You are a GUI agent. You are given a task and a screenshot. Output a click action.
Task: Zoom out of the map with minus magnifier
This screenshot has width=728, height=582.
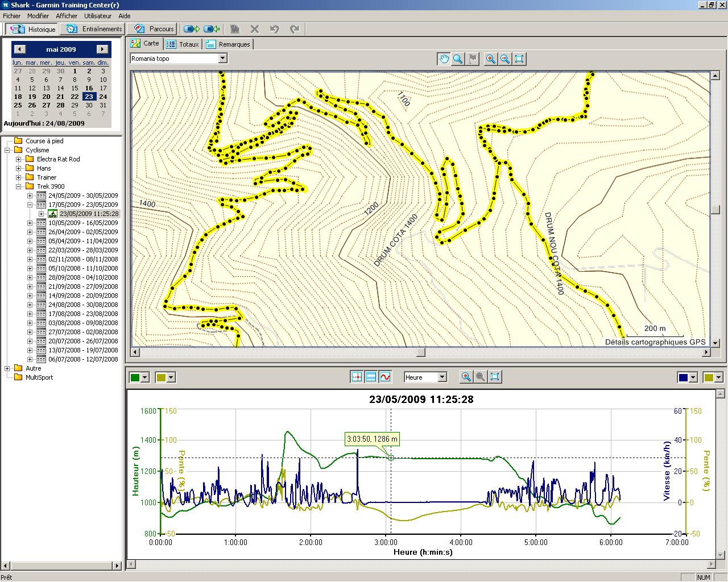[504, 59]
